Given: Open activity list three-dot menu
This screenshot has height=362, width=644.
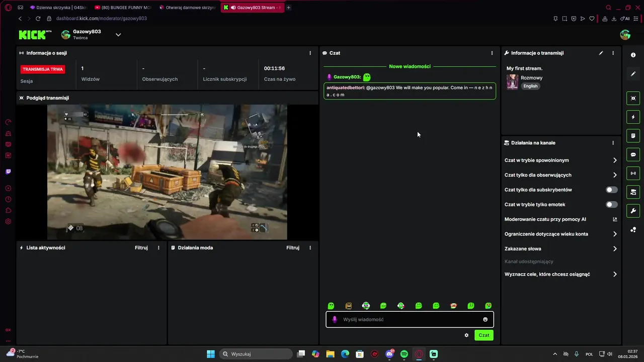Looking at the screenshot, I should [x=158, y=248].
